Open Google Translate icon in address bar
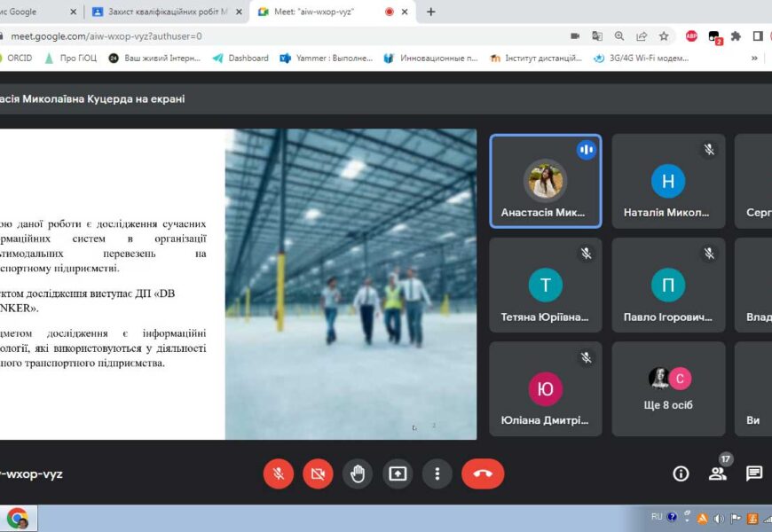This screenshot has width=772, height=532. pos(597,36)
